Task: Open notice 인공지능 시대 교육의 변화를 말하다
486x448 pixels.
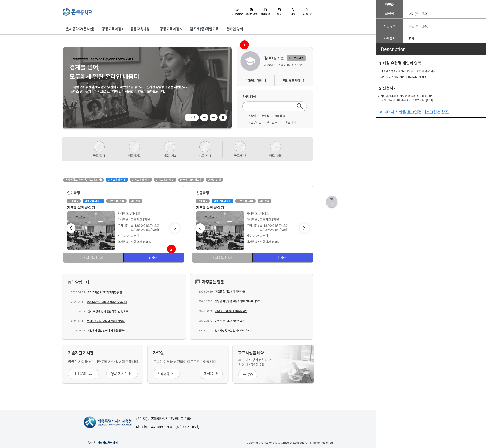Action: click(106, 321)
